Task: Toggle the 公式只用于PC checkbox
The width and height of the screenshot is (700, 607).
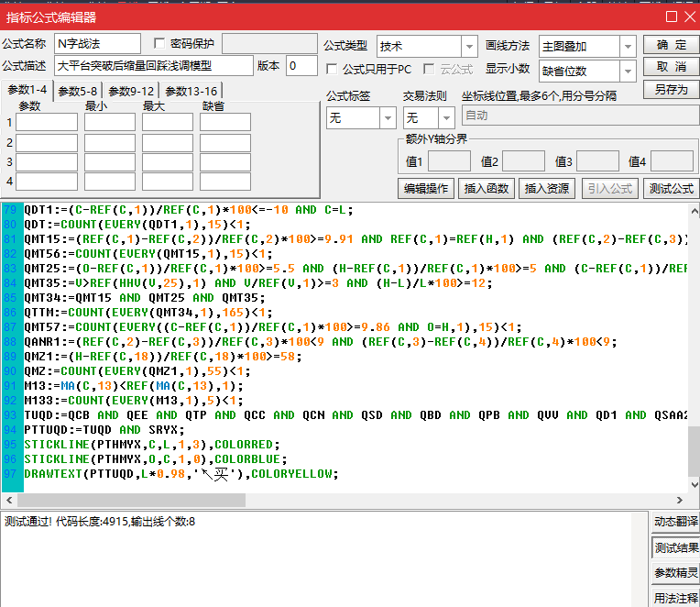Action: click(334, 69)
